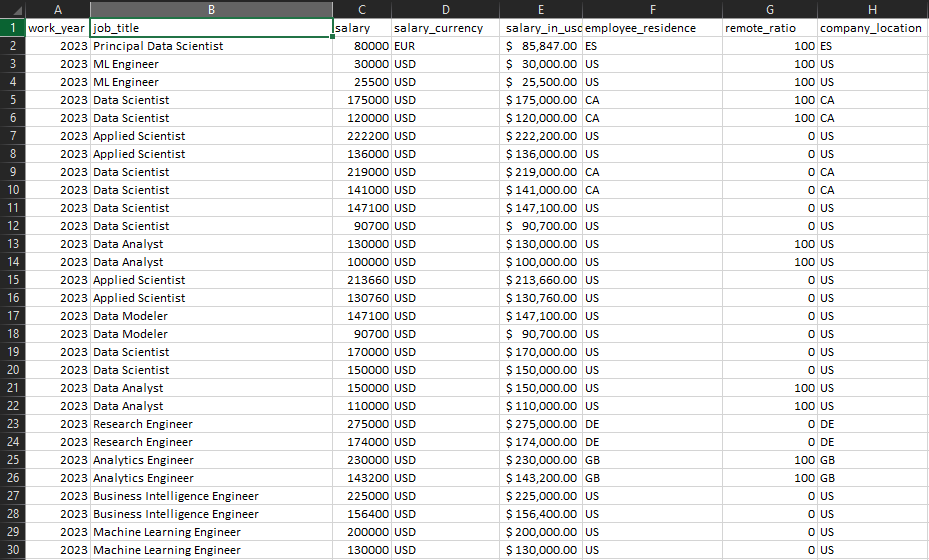Select row 30 header
The image size is (929, 560).
point(12,550)
